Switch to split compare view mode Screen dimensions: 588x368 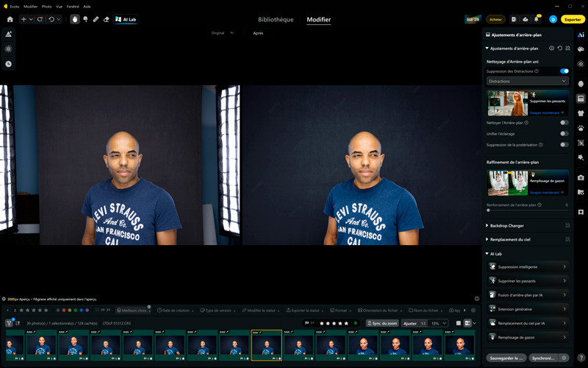[x=467, y=323]
